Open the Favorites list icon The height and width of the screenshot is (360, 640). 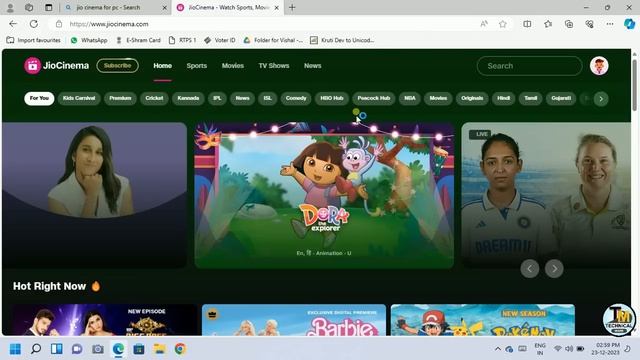[548, 24]
